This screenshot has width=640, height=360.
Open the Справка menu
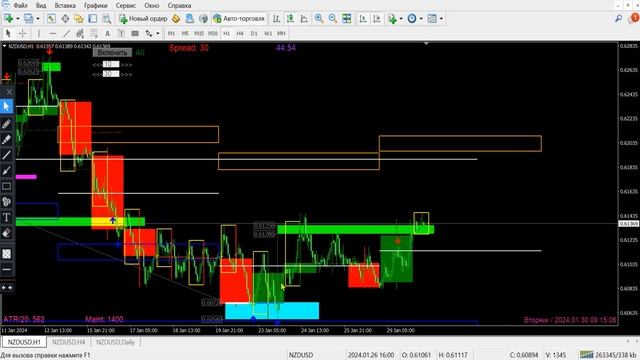(x=179, y=5)
